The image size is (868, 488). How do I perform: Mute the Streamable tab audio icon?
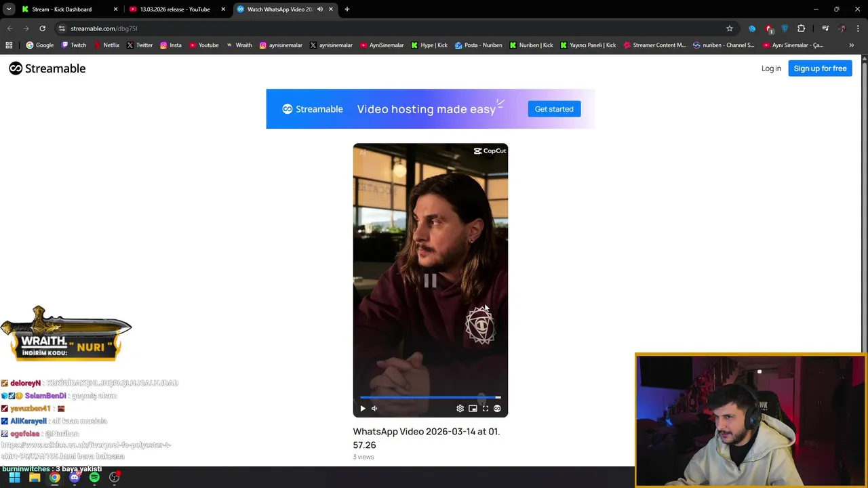coord(320,9)
